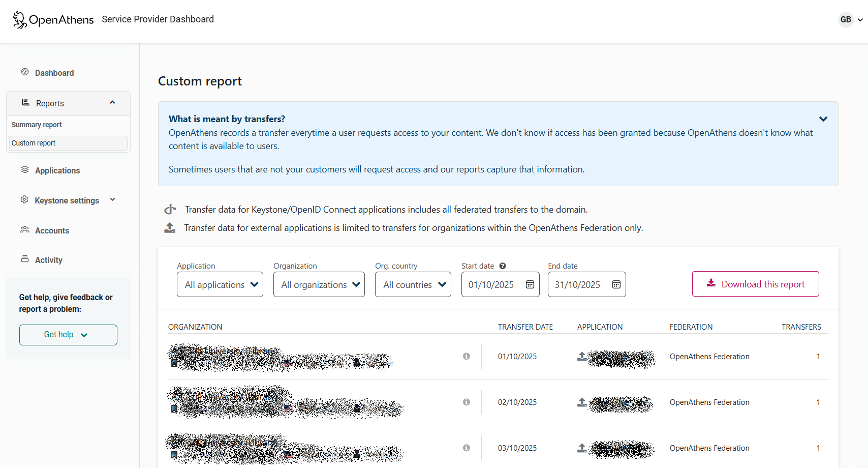Screen dimensions: 868x468
Task: Click the Applications sidebar icon
Action: point(25,170)
